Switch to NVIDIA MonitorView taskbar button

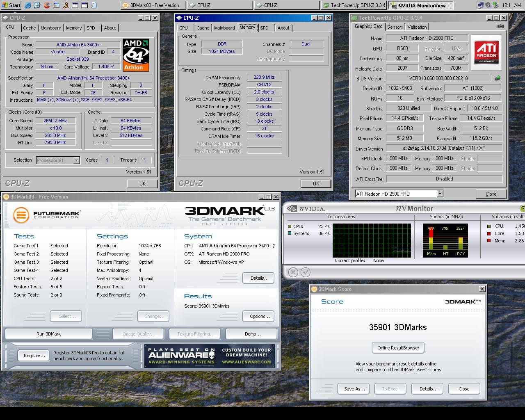420,5
